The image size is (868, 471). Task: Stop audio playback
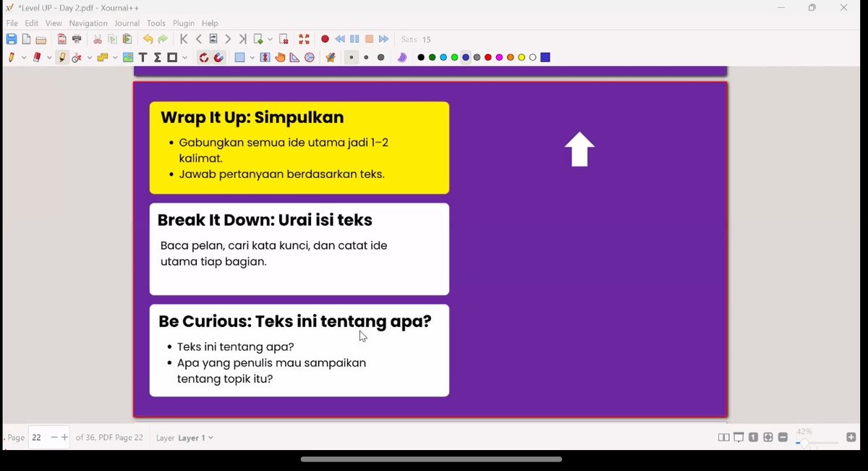369,39
